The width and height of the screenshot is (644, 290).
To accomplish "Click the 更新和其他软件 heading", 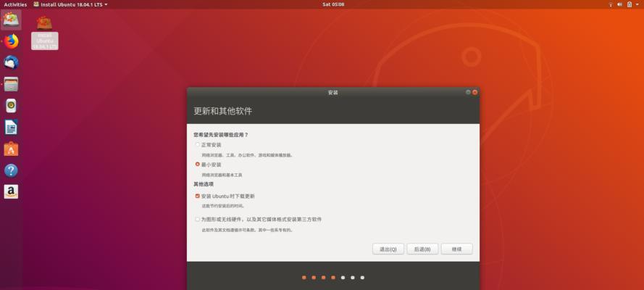I will pyautogui.click(x=222, y=111).
